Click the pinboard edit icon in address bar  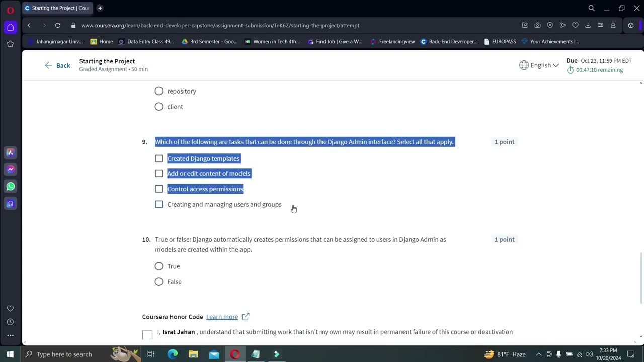point(525,25)
